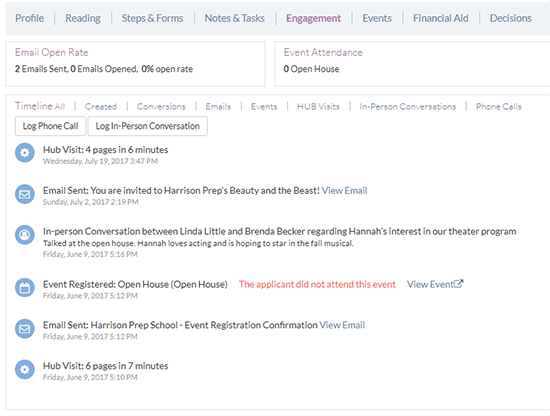View the Event Registration Confirmation email
Screen dimensions: 550x416
click(342, 325)
